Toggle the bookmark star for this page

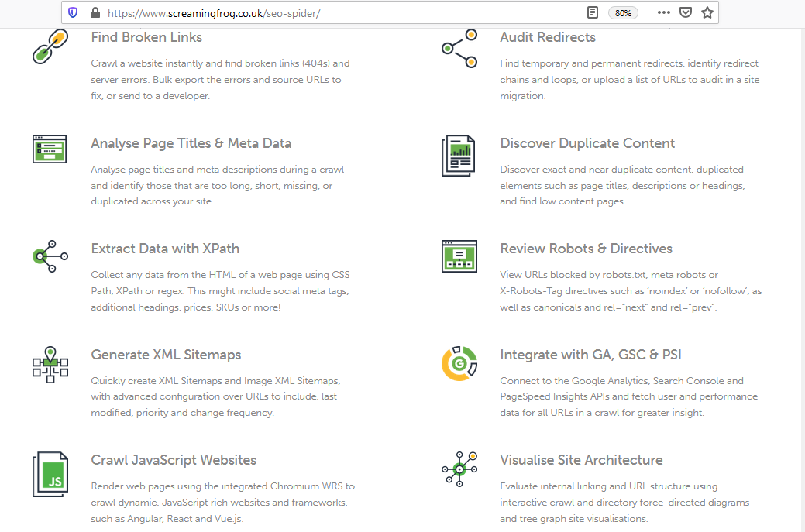[x=707, y=12]
